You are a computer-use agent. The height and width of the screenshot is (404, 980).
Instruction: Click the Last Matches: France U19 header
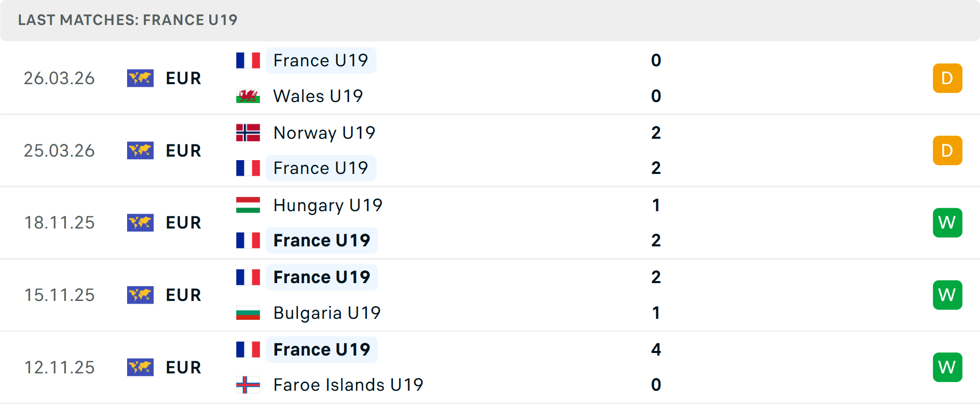128,20
